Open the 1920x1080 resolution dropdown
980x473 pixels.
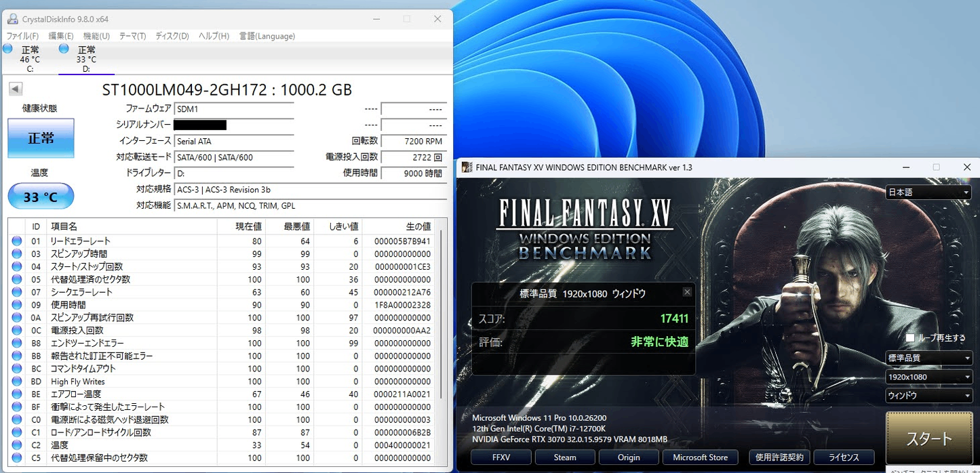point(928,377)
